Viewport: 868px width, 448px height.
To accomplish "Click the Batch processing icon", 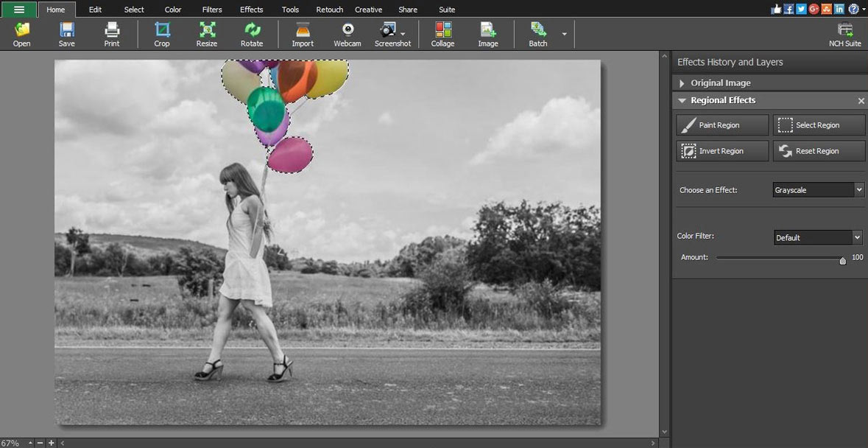I will tap(538, 30).
